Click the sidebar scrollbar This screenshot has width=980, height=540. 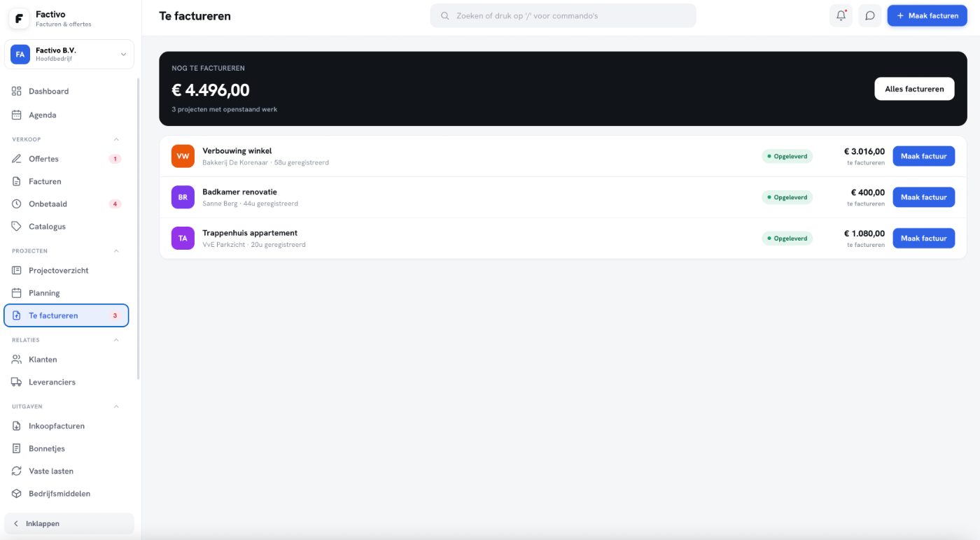pos(138,228)
